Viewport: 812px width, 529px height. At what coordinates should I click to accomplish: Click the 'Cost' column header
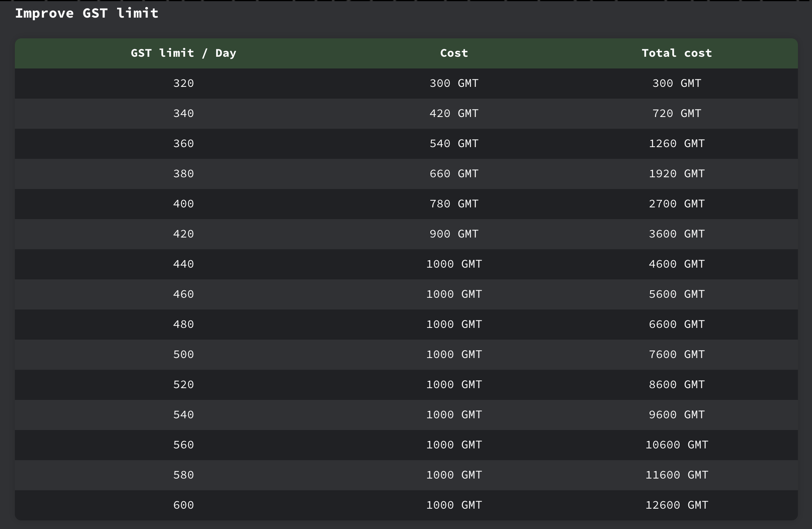(454, 53)
